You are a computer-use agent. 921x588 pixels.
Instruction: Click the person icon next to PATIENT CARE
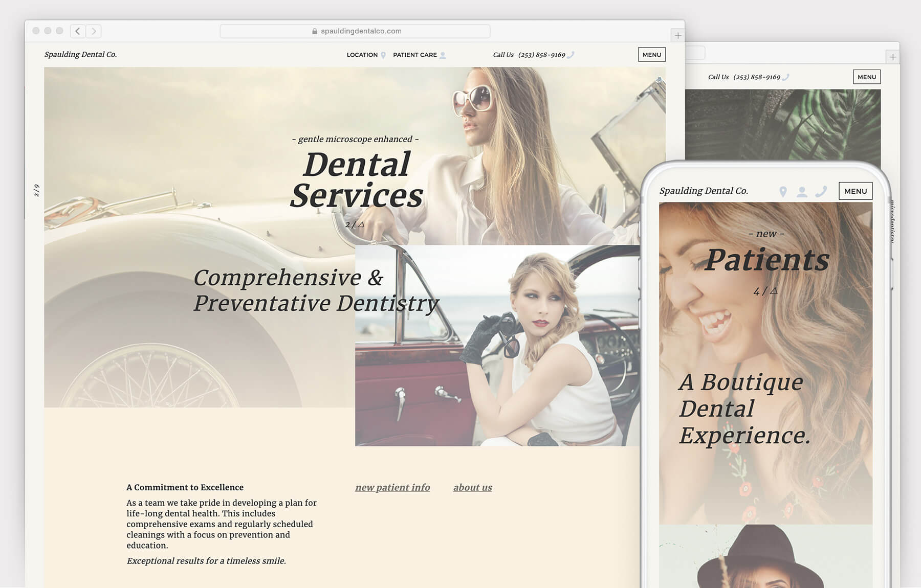pyautogui.click(x=443, y=55)
